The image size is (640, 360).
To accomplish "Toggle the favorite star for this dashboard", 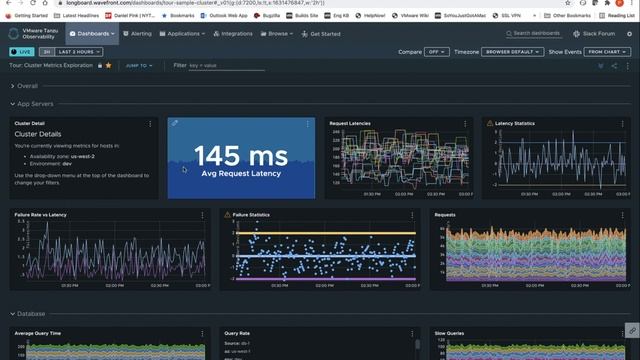I will click(x=109, y=65).
